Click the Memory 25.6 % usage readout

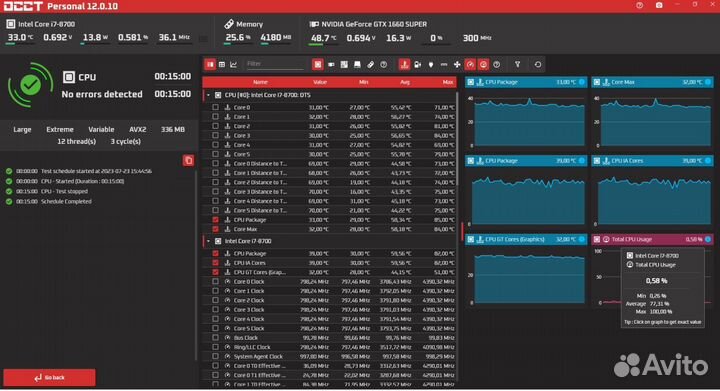click(x=238, y=38)
